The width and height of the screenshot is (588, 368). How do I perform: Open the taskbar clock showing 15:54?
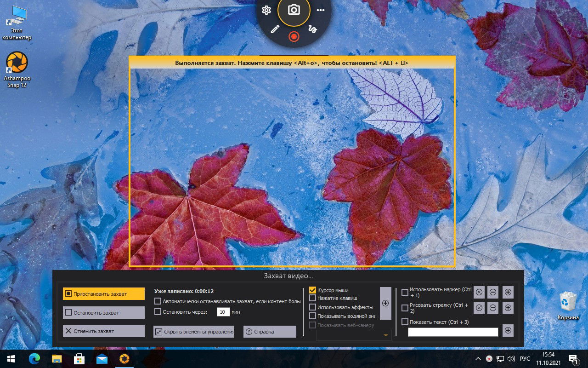pyautogui.click(x=548, y=359)
